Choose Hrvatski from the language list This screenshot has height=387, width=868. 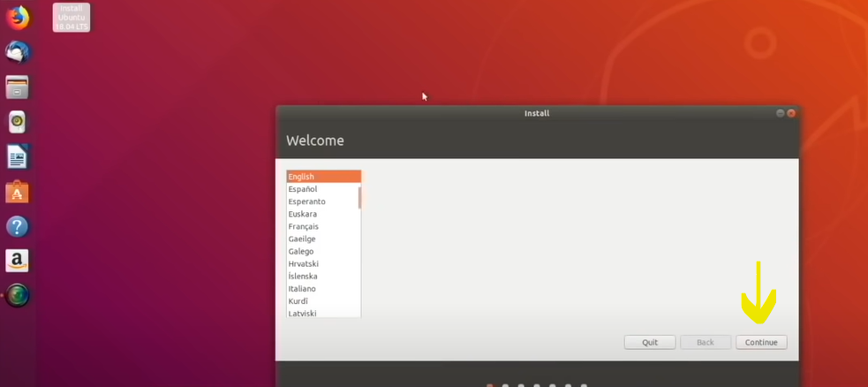[324, 264]
